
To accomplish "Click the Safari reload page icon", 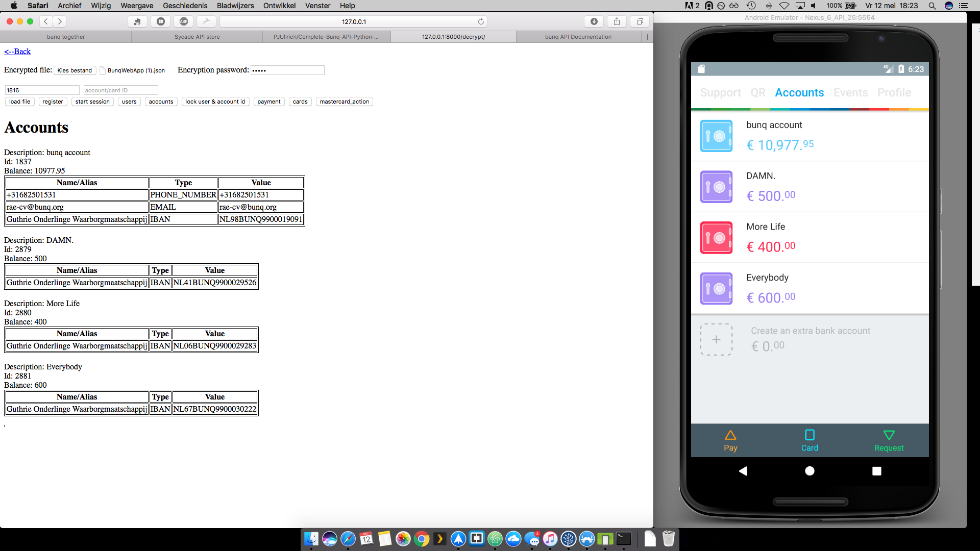I will coord(481,21).
